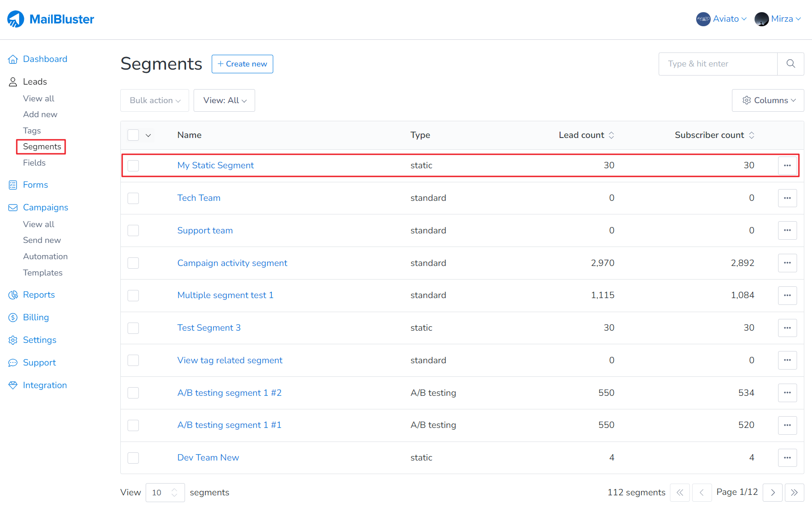The width and height of the screenshot is (812, 508).
Task: Click the Create new segment button
Action: click(242, 64)
